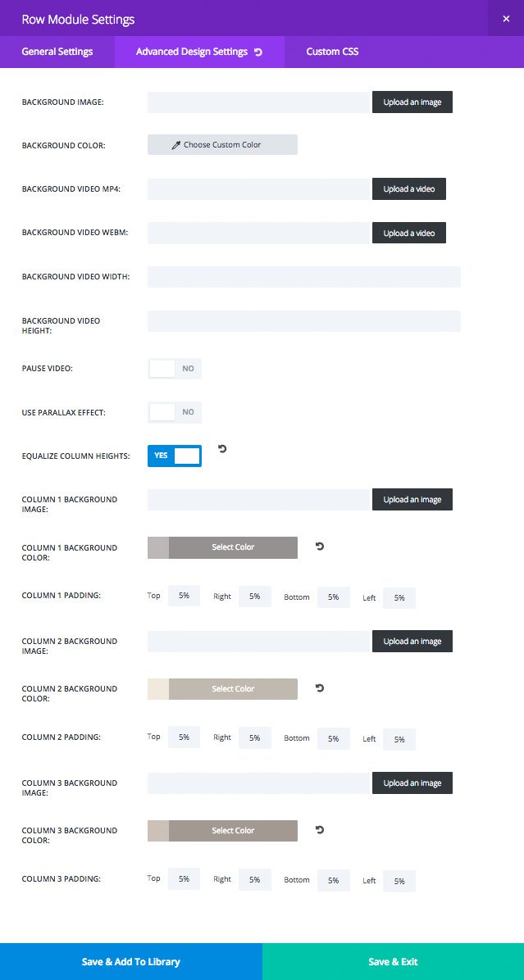Upload a video for Background Video WEBM
Viewport: 524px width, 980px height.
coord(409,234)
